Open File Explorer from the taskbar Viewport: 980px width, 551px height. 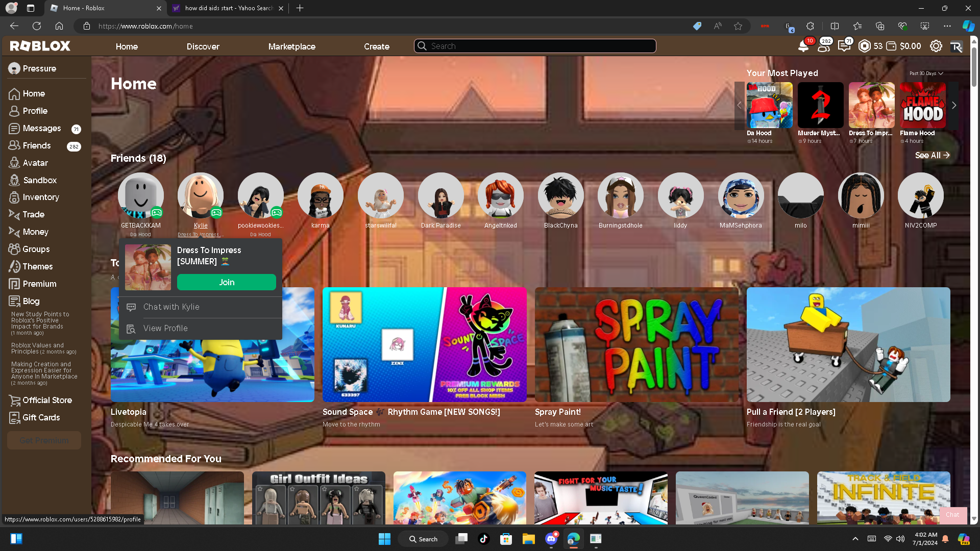coord(528,539)
